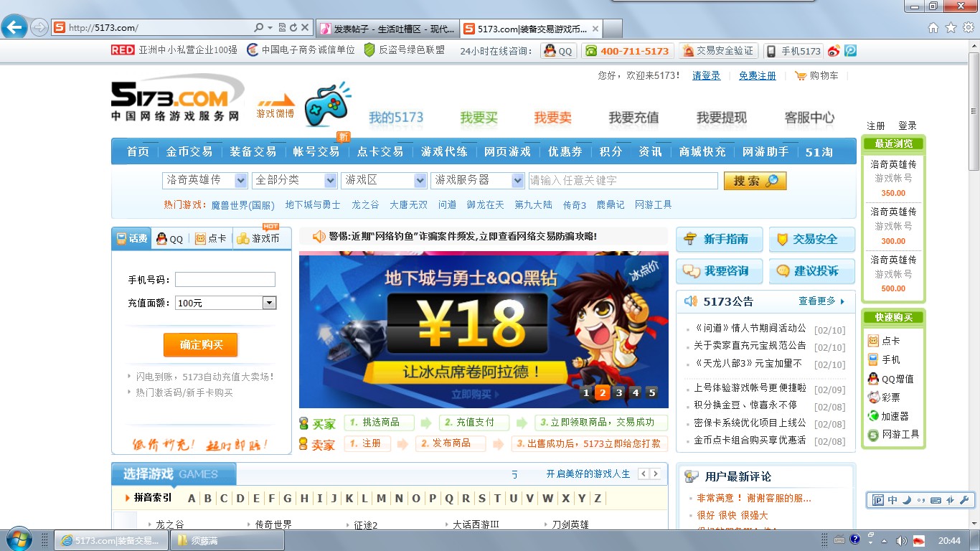Click the blue help tray icon
Screen dimensions: 980x551
tap(854, 539)
